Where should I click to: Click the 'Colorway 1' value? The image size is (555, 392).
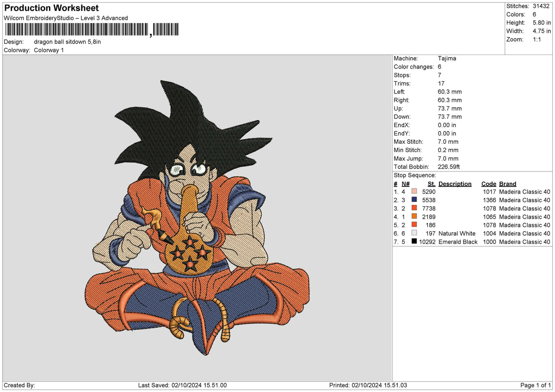(49, 50)
